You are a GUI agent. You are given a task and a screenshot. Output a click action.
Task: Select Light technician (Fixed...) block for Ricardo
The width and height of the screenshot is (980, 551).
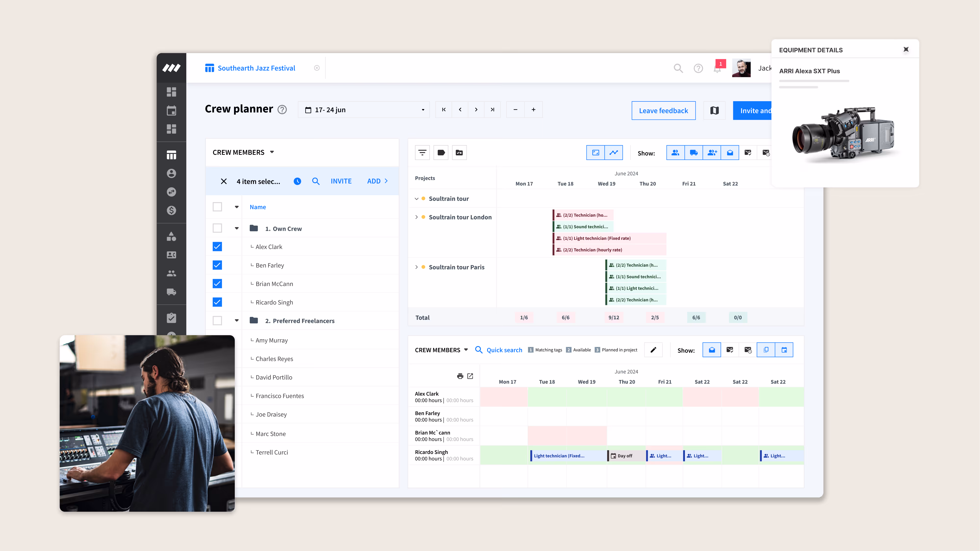[x=568, y=456]
